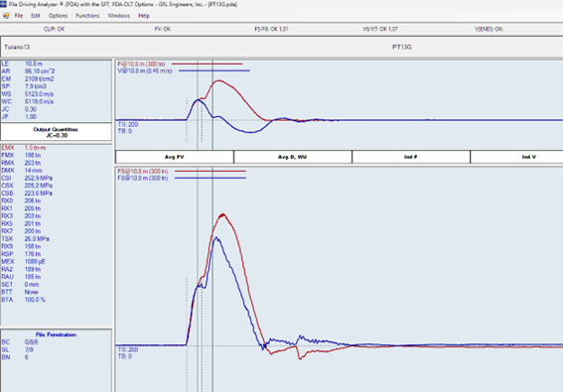Select the Ind F graph button
The width and height of the screenshot is (563, 392).
coord(411,157)
